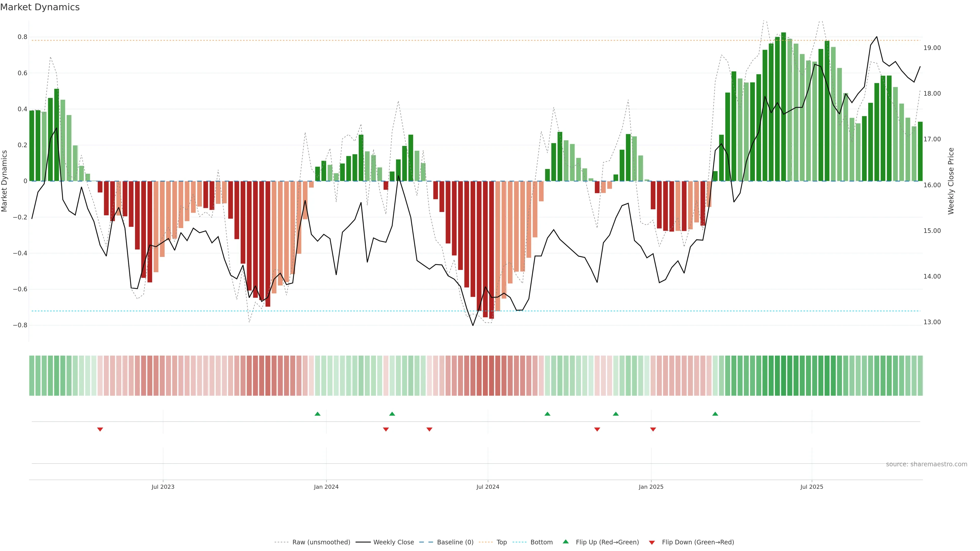Image resolution: width=980 pixels, height=551 pixels.
Task: Click the rightmost green flip-up triangle marker
Action: coord(715,414)
